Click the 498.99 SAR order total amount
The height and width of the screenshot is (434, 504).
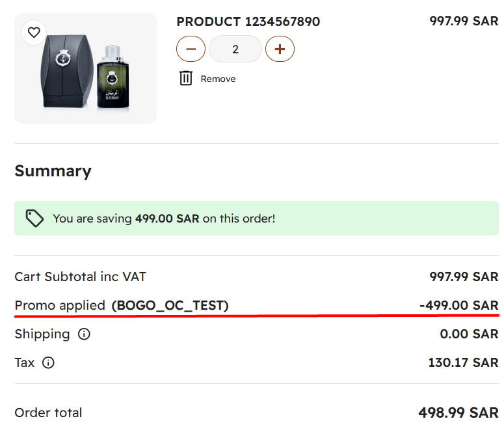pyautogui.click(x=458, y=413)
